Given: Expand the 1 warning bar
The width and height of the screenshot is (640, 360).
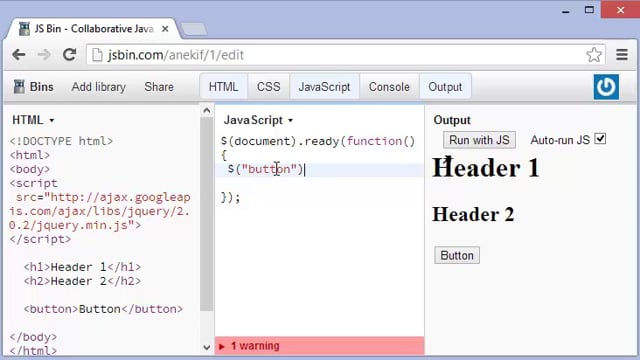Looking at the screenshot, I should (x=320, y=346).
